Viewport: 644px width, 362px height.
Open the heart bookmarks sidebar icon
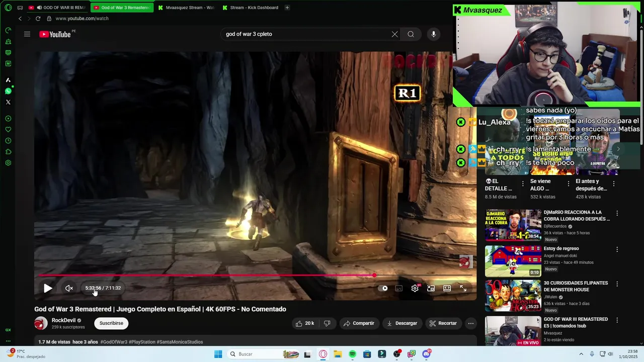tap(8, 130)
